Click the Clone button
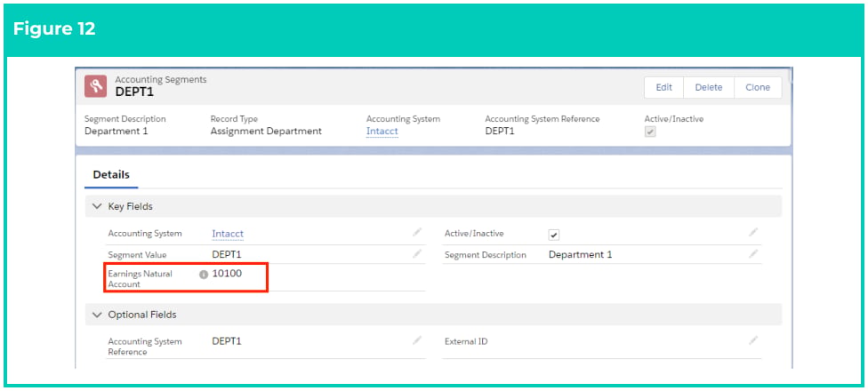Screen dimensions: 868x391 click(x=758, y=87)
